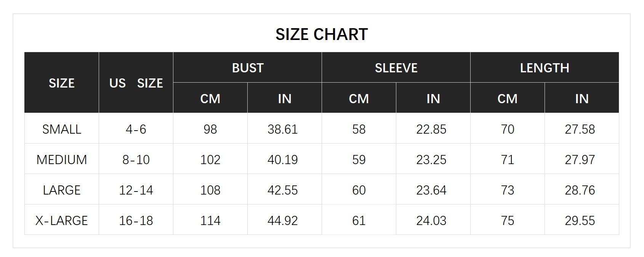Select the X-LARGE row label
The width and height of the screenshot is (644, 257).
click(x=61, y=220)
